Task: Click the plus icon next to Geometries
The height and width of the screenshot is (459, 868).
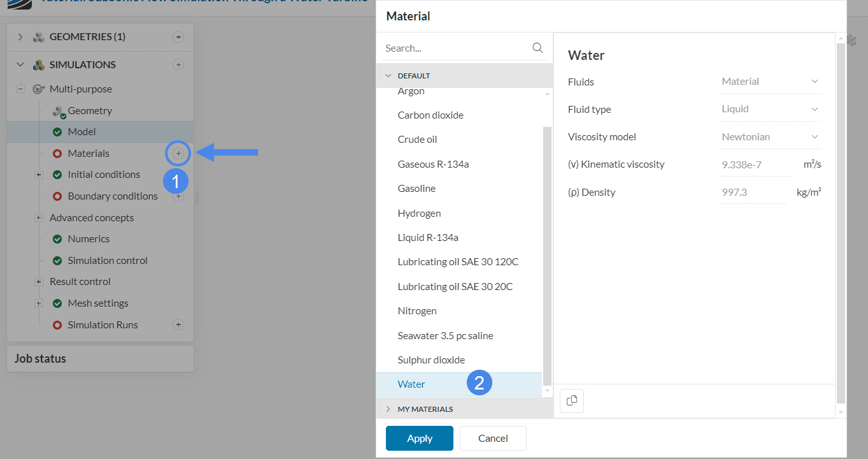Action: tap(178, 37)
